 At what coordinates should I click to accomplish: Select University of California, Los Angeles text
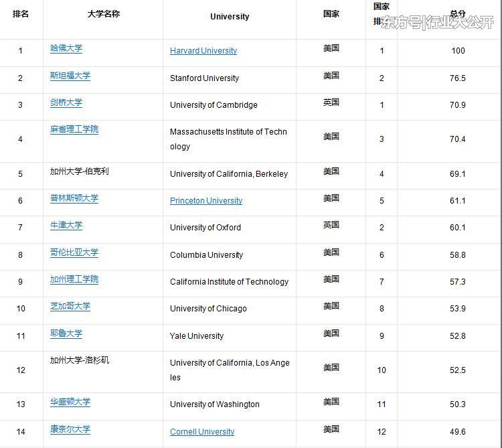(230, 370)
